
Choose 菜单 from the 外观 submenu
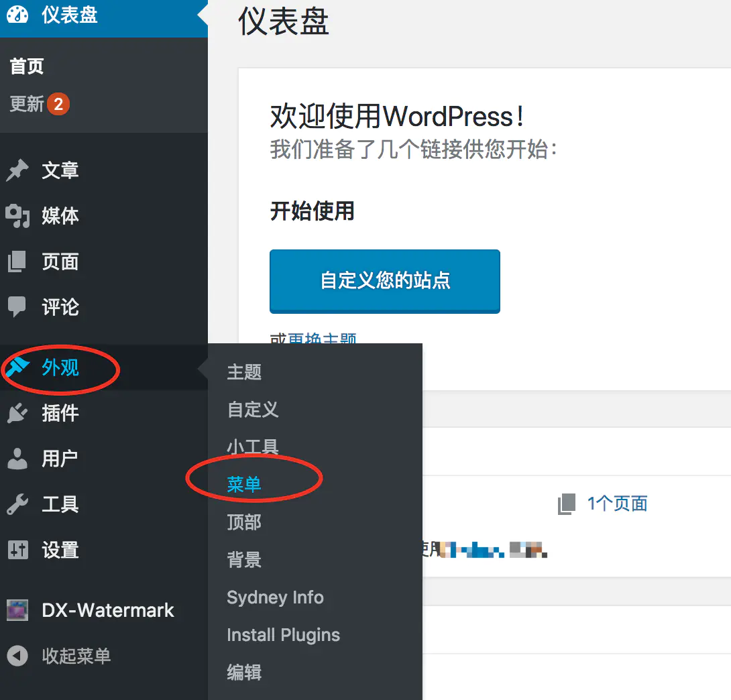[x=244, y=485]
